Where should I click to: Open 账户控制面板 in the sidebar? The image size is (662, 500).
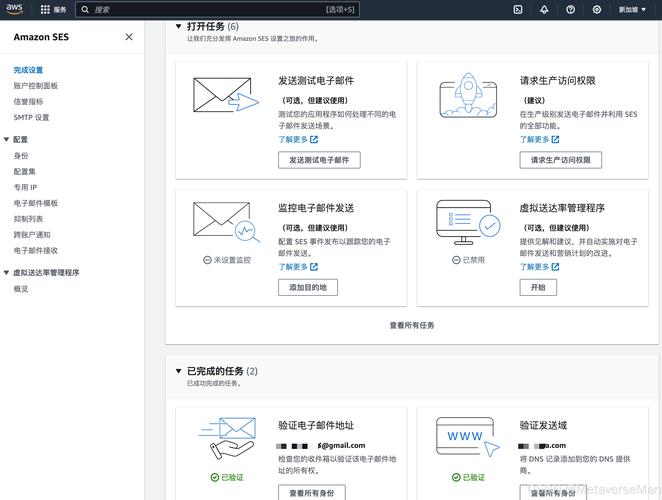[x=35, y=86]
